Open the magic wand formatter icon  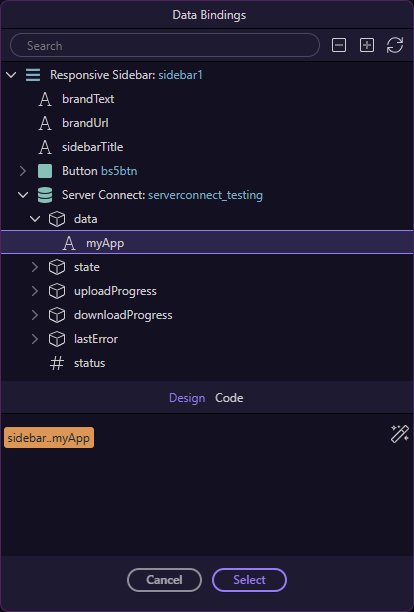[x=400, y=434]
